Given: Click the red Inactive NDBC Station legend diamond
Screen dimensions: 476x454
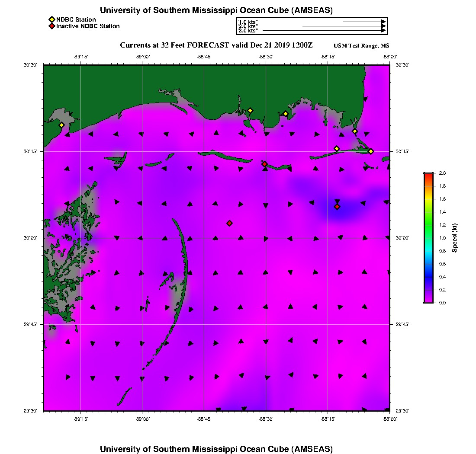Looking at the screenshot, I should click(x=51, y=26).
